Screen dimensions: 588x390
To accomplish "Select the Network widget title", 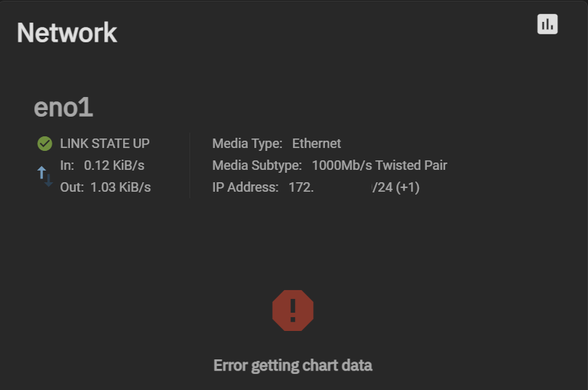I will click(x=67, y=33).
